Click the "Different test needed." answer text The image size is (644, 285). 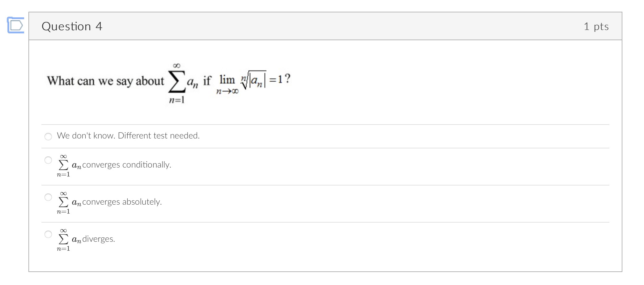[x=159, y=136]
